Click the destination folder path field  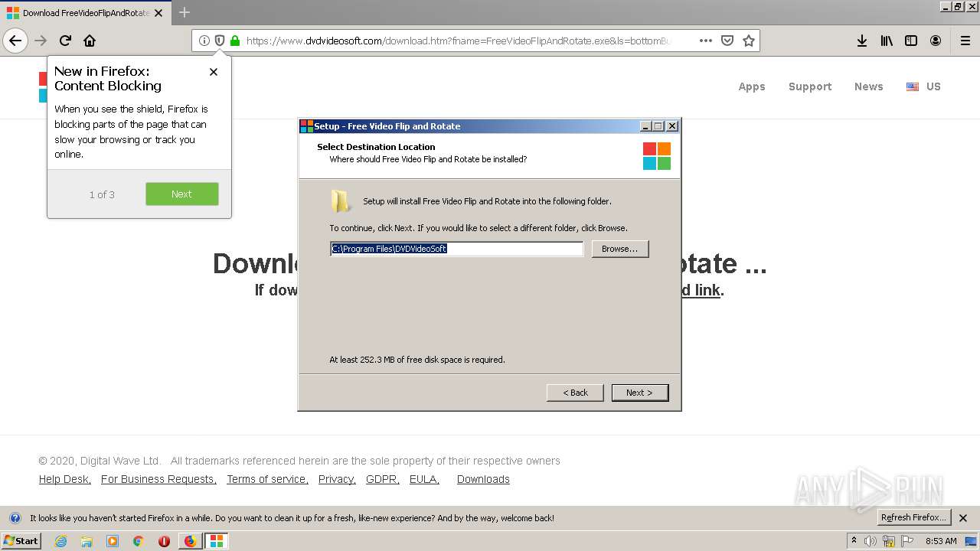pos(456,249)
